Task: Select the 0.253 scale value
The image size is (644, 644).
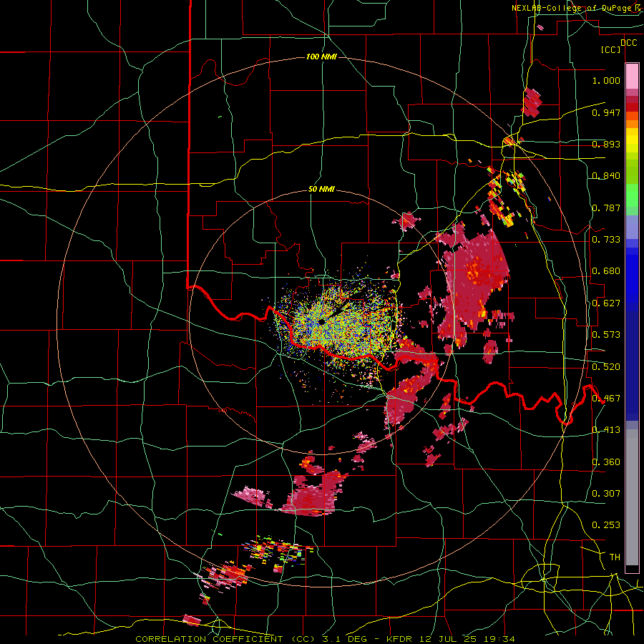Action: (606, 525)
